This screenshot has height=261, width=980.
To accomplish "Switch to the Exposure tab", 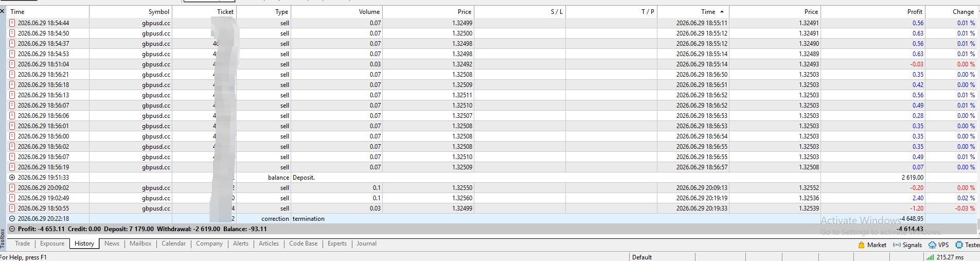I will click(52, 243).
